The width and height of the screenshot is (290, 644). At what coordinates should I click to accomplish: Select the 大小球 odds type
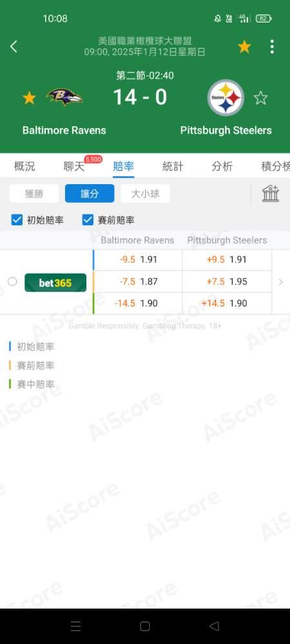[146, 193]
